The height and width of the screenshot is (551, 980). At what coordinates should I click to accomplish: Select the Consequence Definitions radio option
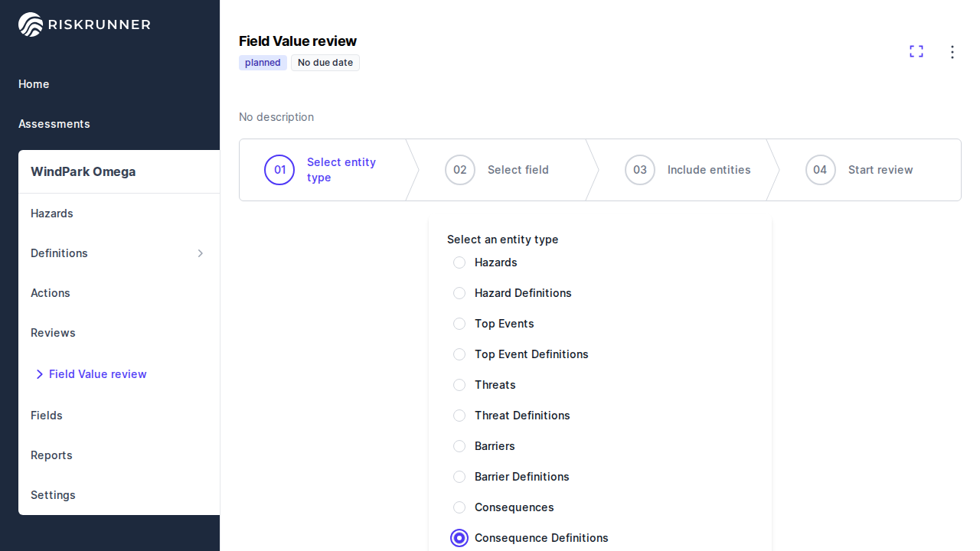point(459,538)
